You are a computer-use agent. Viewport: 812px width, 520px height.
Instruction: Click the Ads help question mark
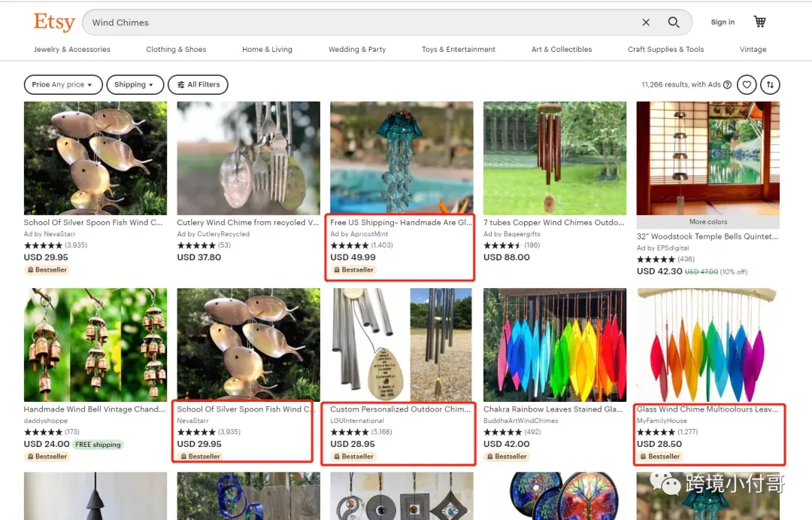727,84
